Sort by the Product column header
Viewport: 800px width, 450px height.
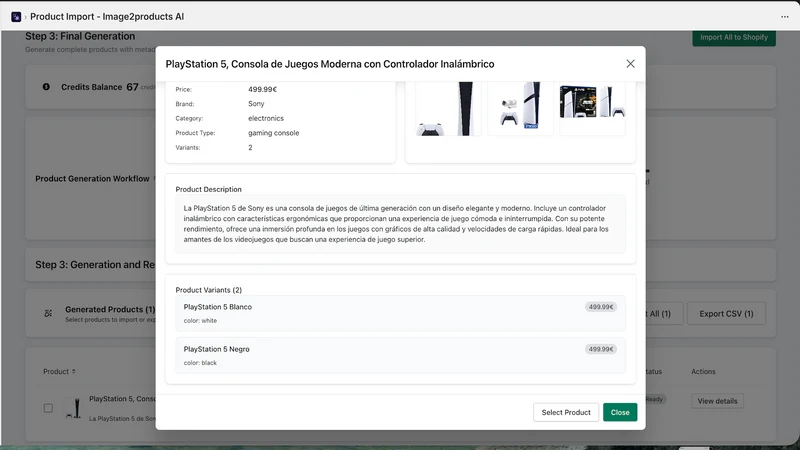(59, 371)
